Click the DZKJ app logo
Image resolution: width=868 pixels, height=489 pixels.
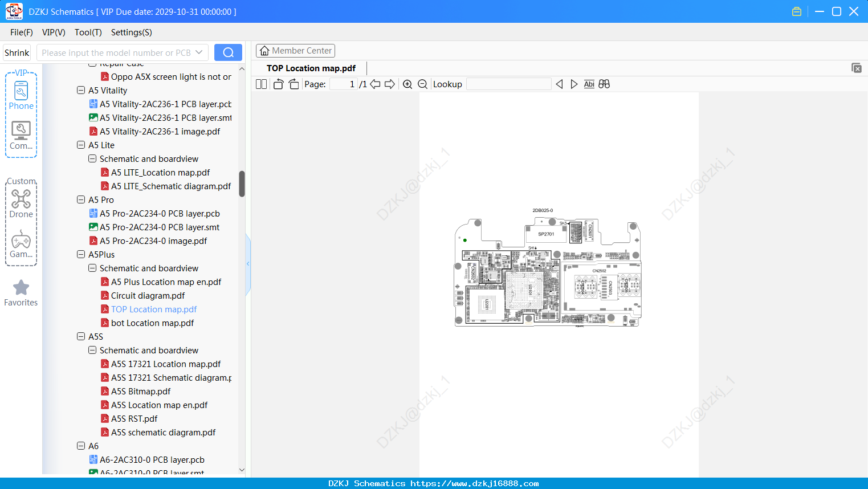14,11
